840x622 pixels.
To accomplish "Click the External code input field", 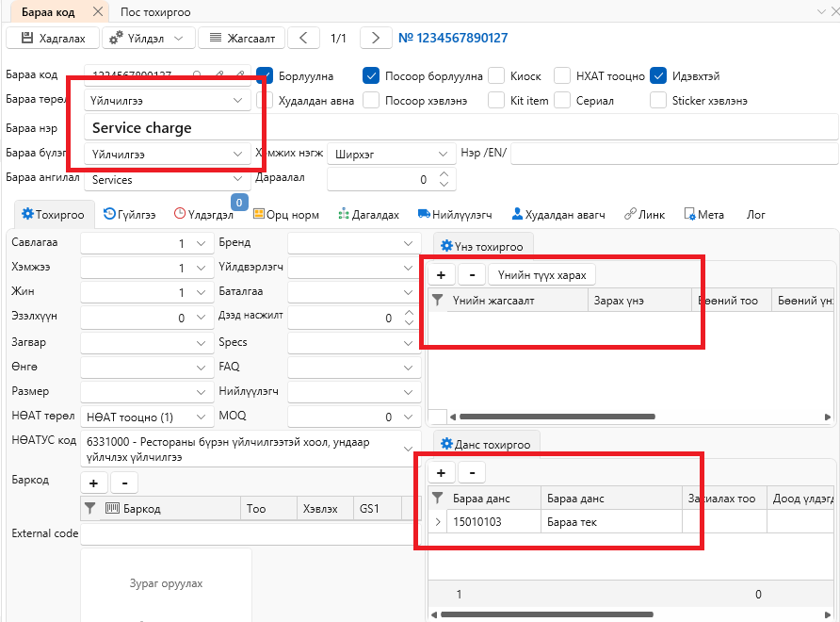I will click(x=250, y=534).
